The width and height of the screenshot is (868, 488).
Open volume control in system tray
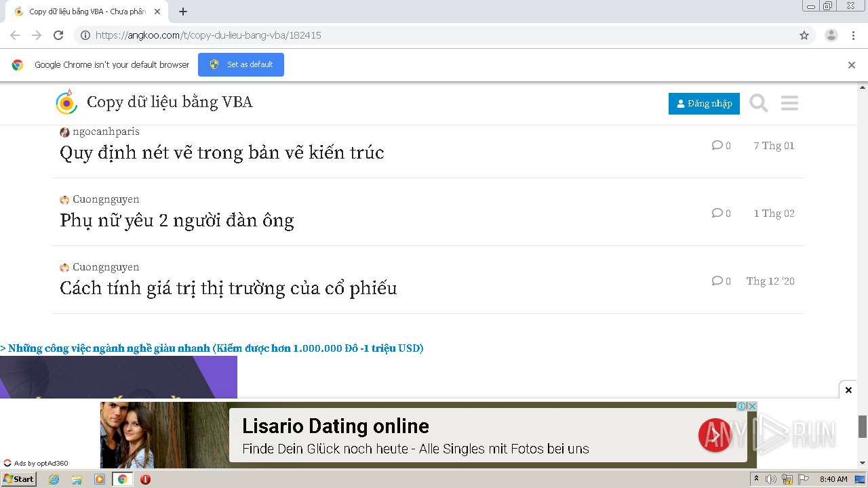coord(771,479)
